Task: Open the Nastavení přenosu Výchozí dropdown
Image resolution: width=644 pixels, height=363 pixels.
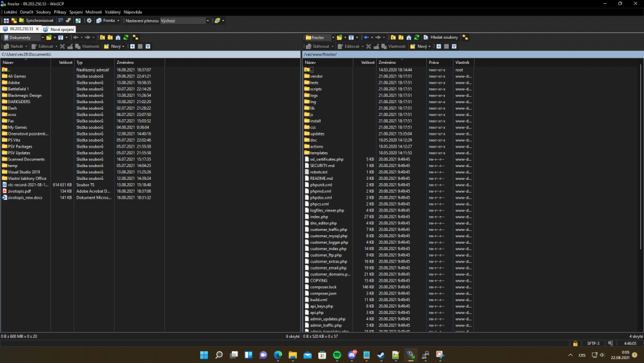Action: click(x=207, y=21)
